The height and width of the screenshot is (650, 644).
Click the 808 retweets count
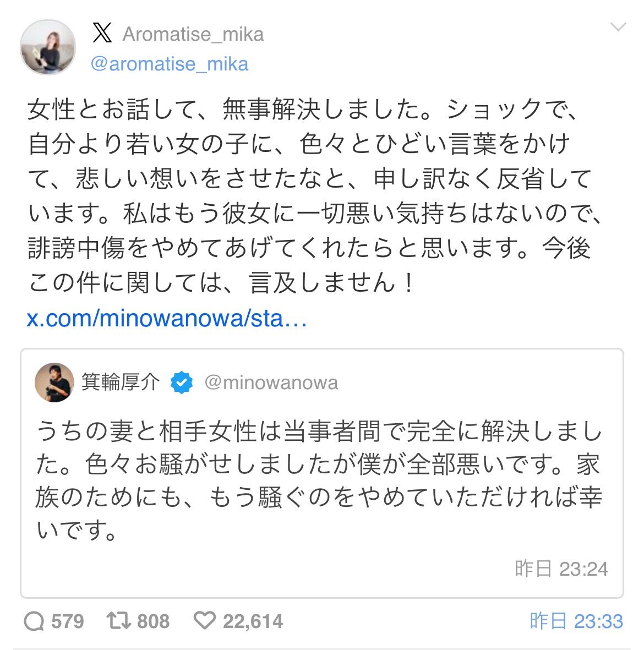point(154,621)
